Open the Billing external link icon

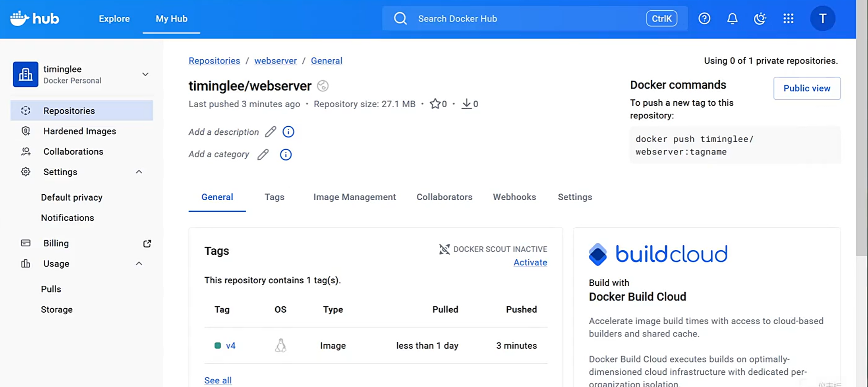[x=147, y=243]
